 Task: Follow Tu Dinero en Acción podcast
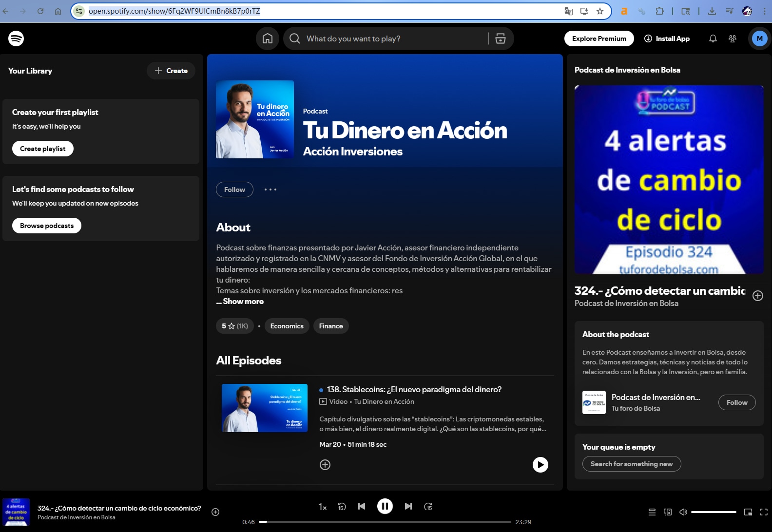[234, 190]
